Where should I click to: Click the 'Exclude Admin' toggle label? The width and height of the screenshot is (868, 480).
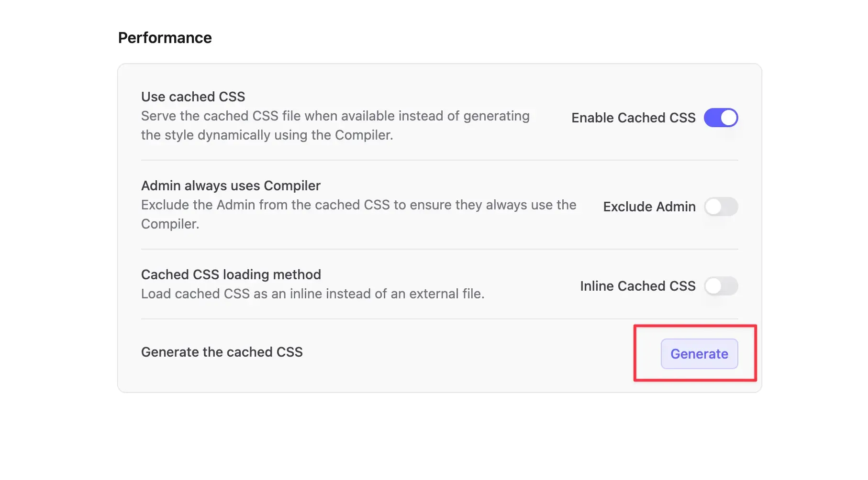[649, 207]
